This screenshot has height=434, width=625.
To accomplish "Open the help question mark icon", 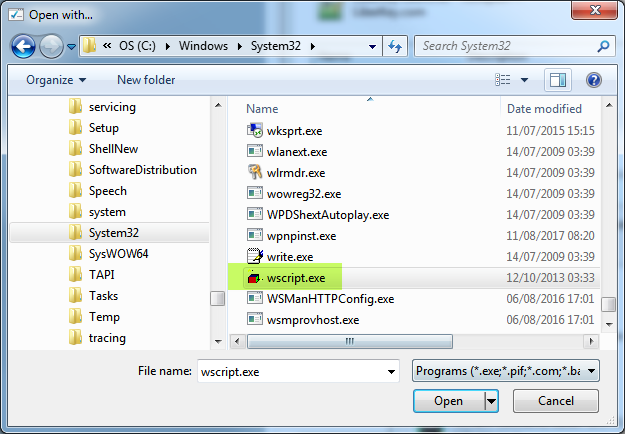I will (x=593, y=79).
